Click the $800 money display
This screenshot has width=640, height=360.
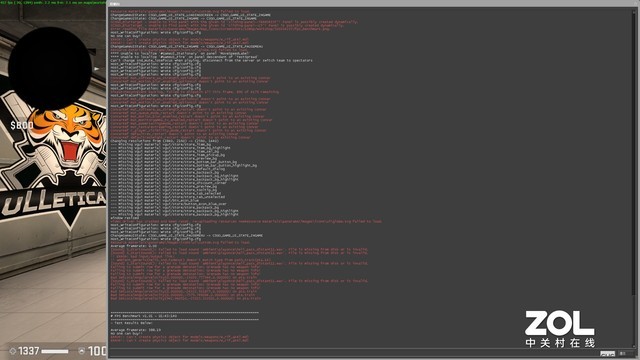point(22,125)
